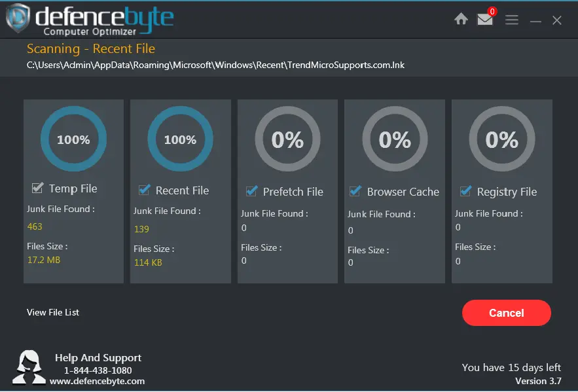Viewport: 578px width, 392px height.
Task: Click the Browser Cache label
Action: click(403, 192)
